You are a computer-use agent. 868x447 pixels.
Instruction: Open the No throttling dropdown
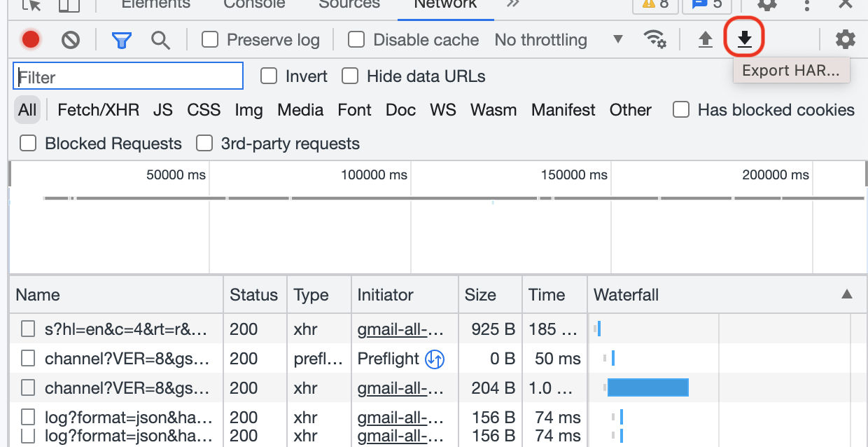[x=559, y=40]
